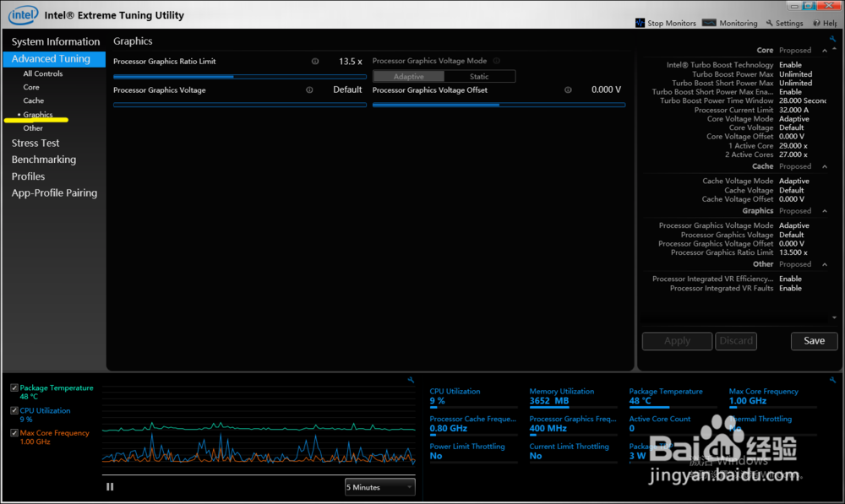Click the Help question mark icon
Screen dimensions: 845x504
click(816, 23)
